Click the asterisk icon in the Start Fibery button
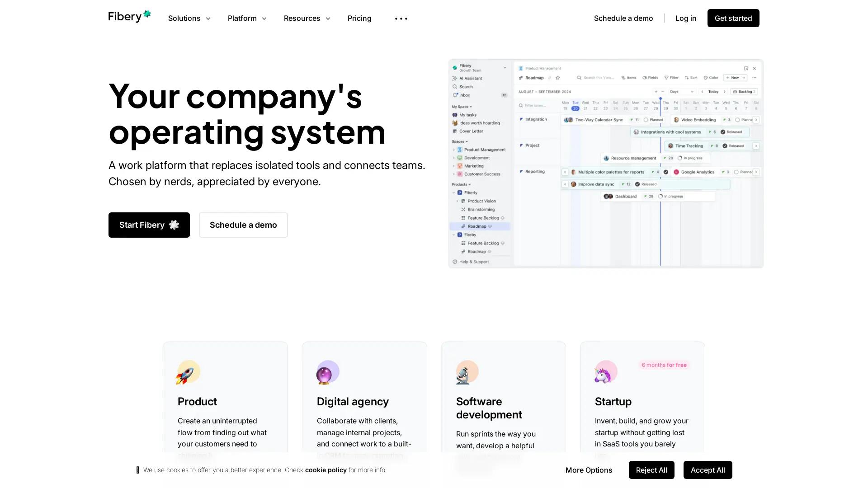Image resolution: width=868 pixels, height=488 pixels. coord(174,225)
